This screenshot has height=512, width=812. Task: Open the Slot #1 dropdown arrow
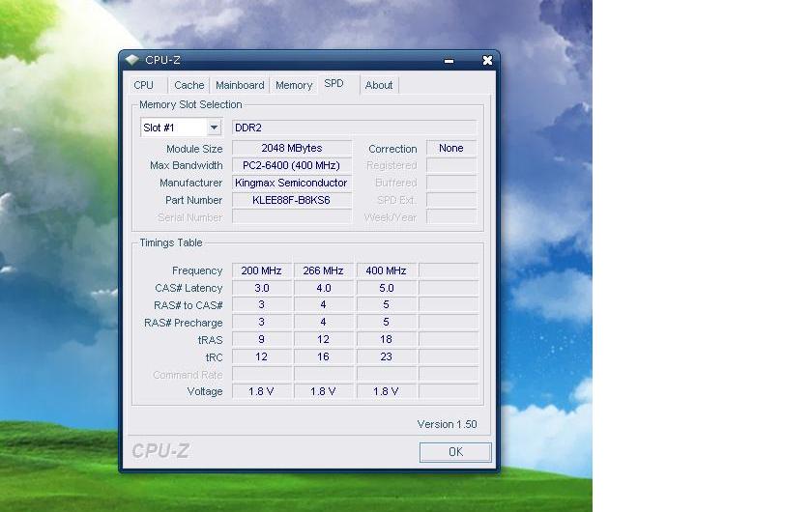pos(214,128)
